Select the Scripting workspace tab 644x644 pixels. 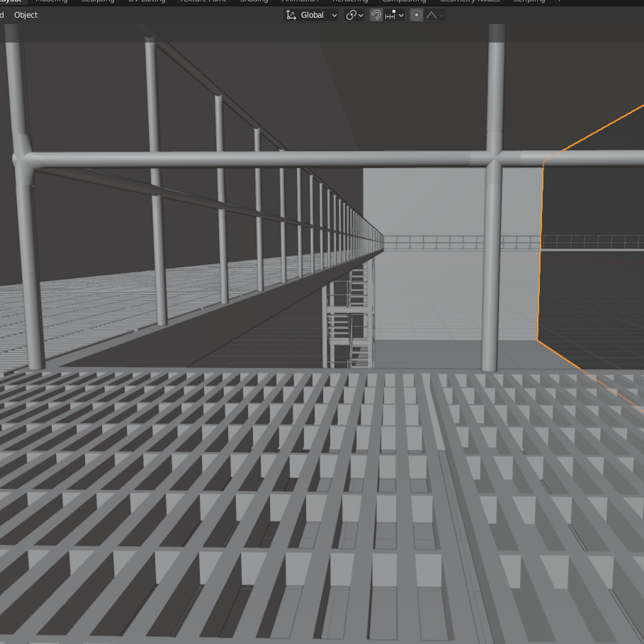coord(529,1)
